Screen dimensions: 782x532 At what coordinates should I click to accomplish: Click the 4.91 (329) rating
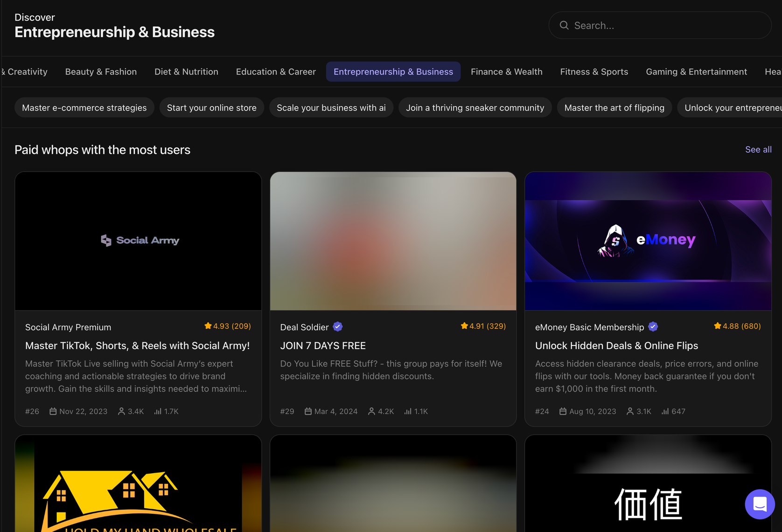pos(483,326)
